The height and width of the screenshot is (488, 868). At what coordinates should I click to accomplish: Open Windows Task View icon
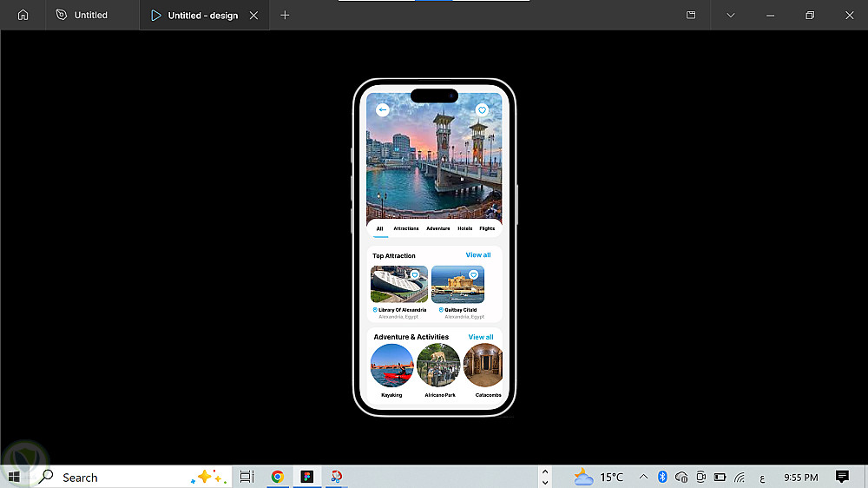tap(247, 477)
